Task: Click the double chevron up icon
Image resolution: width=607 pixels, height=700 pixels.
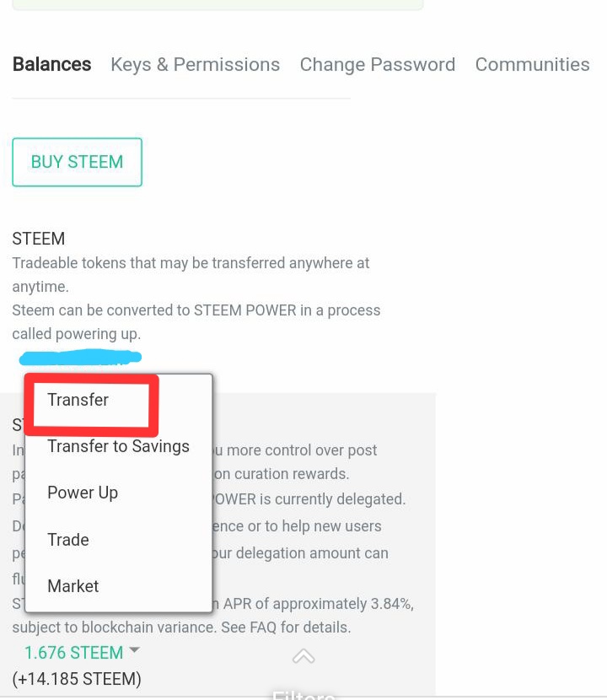Action: 303,656
